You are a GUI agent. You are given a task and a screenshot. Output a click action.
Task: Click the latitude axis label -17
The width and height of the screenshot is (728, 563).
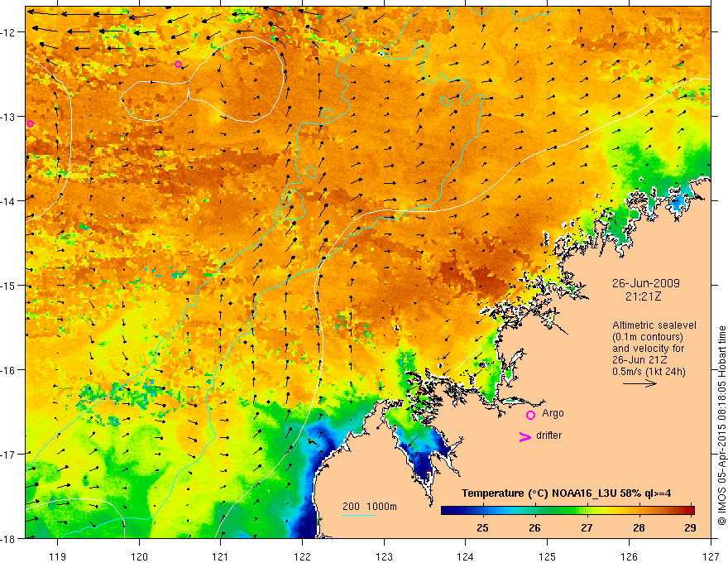click(x=8, y=455)
